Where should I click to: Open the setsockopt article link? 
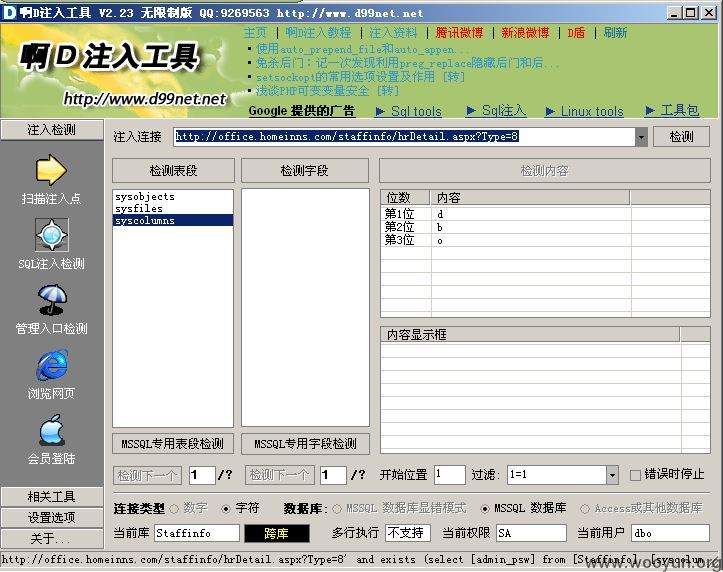[360, 77]
